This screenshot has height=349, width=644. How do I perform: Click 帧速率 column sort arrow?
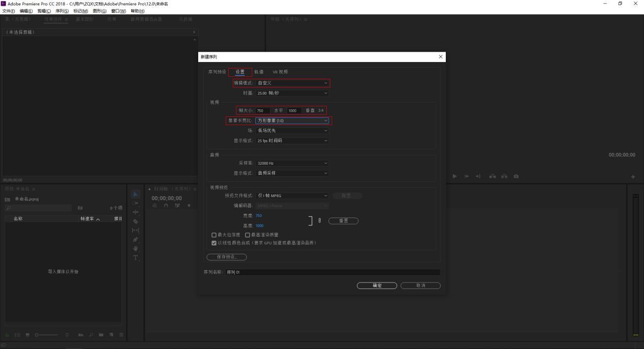(97, 219)
